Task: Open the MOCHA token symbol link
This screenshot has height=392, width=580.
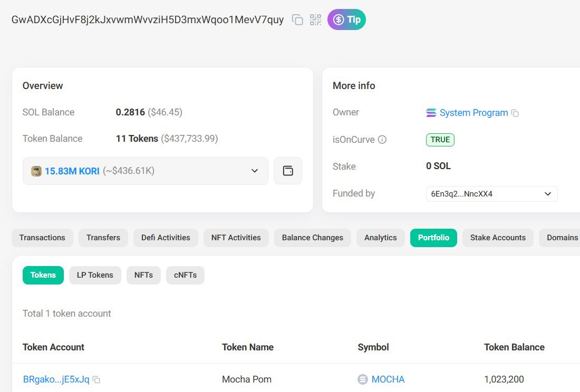Action: (x=388, y=379)
